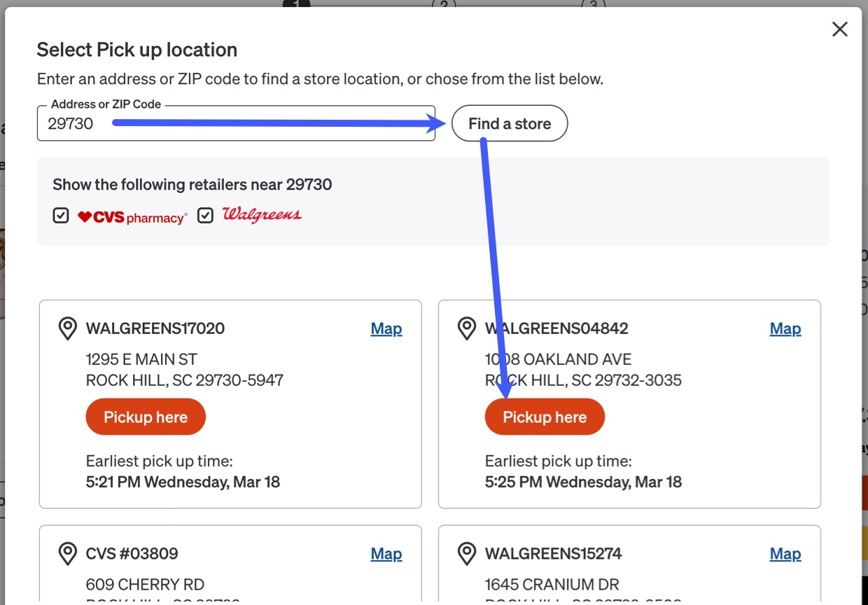The image size is (868, 605).
Task: Click the Select Pick up location heading
Action: (137, 50)
